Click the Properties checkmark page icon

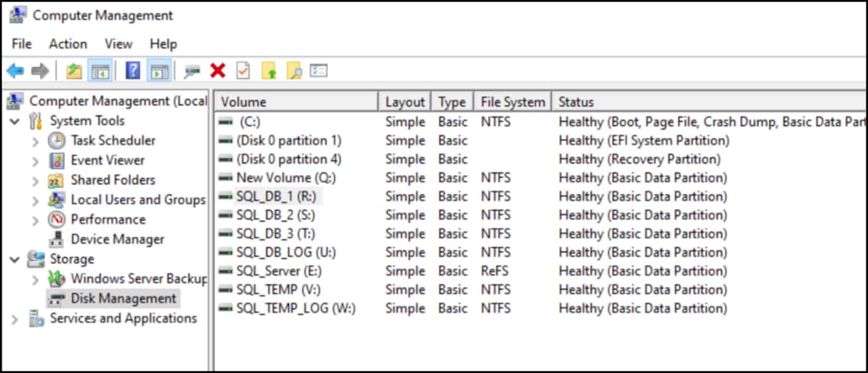tap(243, 70)
